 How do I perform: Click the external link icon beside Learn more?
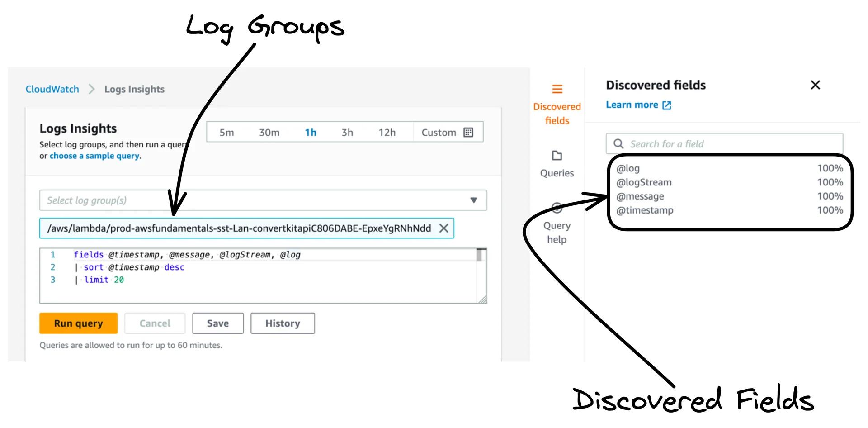pyautogui.click(x=667, y=105)
